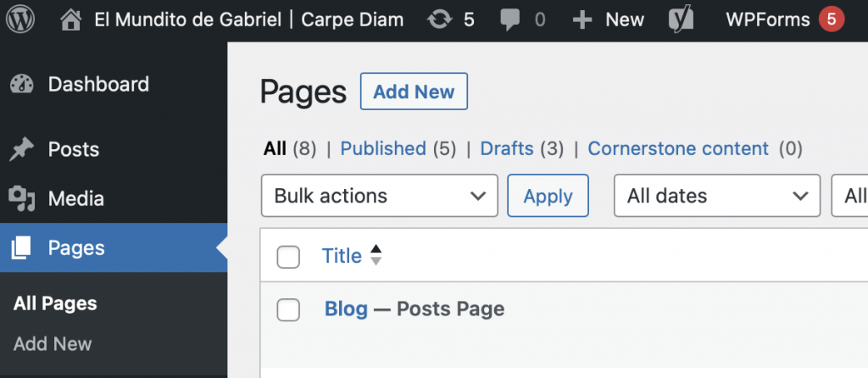Screen dimensions: 868x378
Task: Click the Posts pushpin icon
Action: tap(21, 150)
